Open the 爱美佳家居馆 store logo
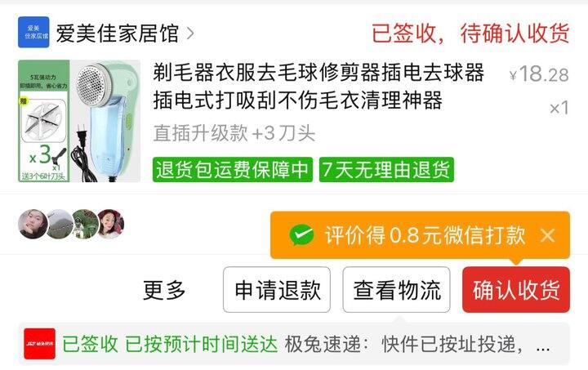588x370 pixels. [33, 32]
